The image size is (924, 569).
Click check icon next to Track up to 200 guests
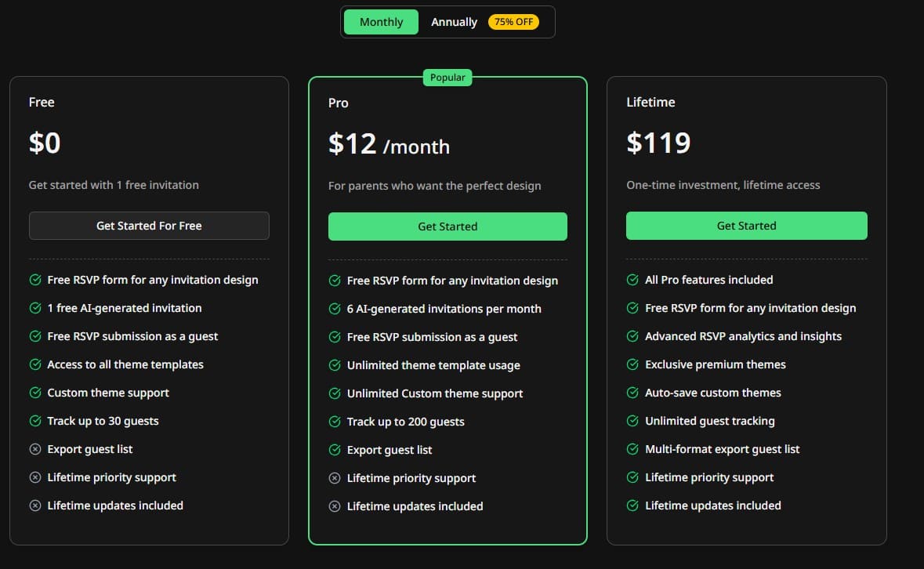[x=335, y=422]
